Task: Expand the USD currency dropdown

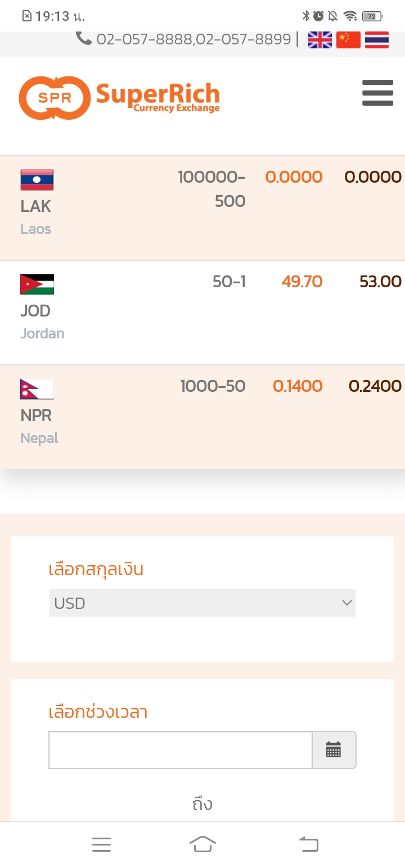Action: tap(202, 603)
